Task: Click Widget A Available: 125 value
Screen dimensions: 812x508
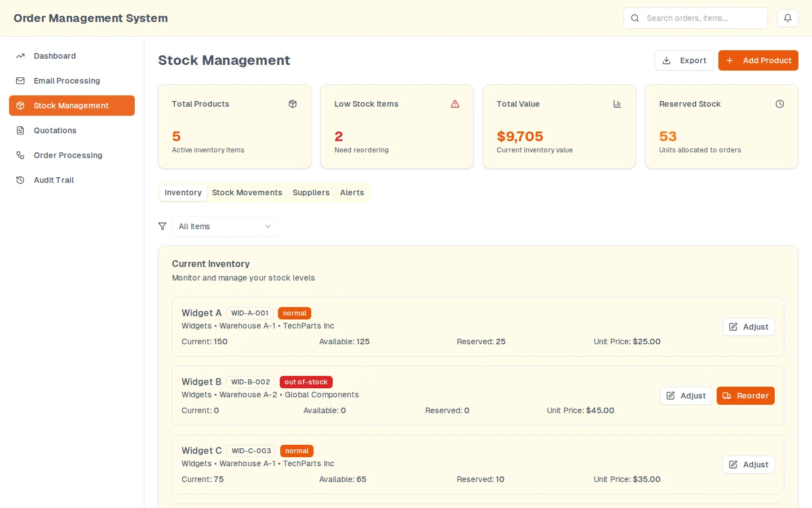Action: (345, 341)
